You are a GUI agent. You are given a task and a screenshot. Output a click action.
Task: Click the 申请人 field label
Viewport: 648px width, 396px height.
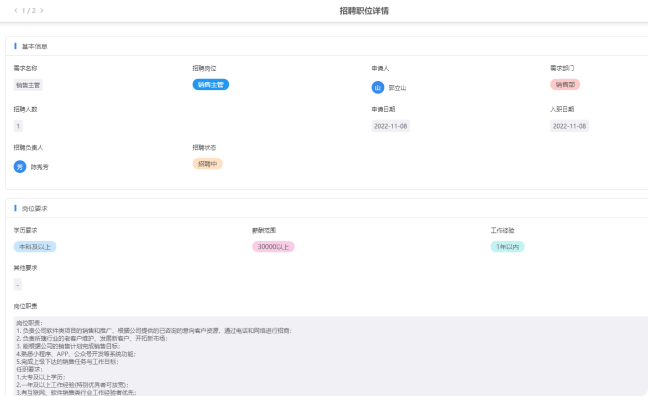click(x=380, y=68)
